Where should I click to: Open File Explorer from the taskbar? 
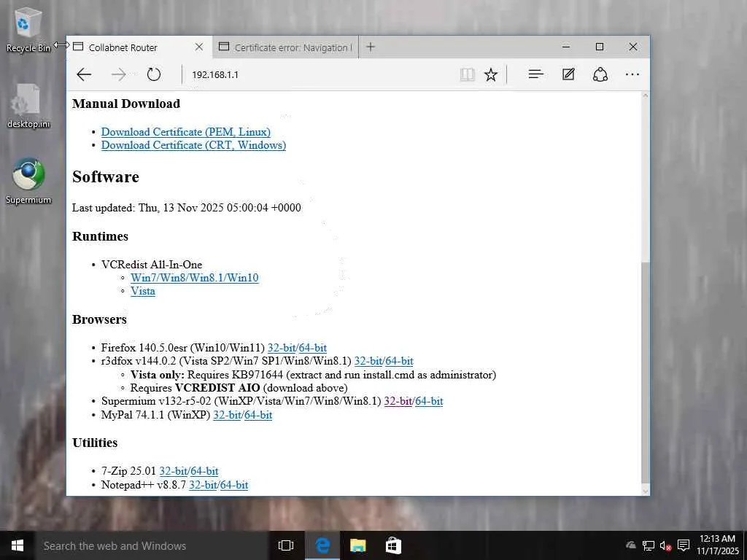tap(357, 545)
